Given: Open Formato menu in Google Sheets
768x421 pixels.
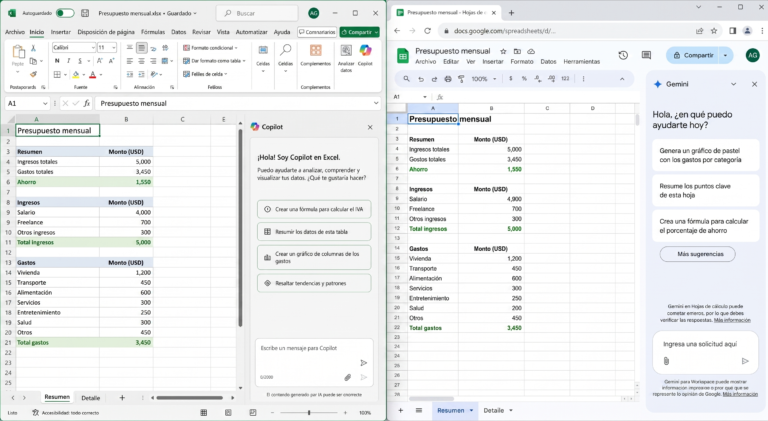Looking at the screenshot, I should (522, 62).
